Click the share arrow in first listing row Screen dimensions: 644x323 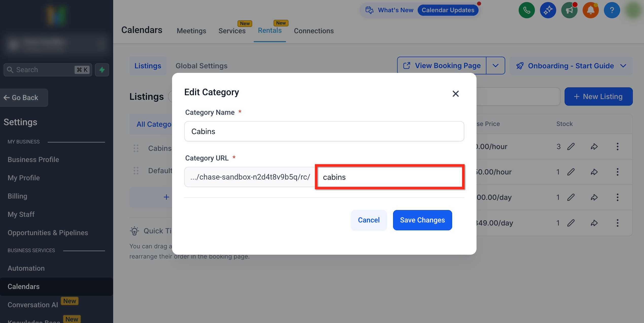[x=594, y=147]
